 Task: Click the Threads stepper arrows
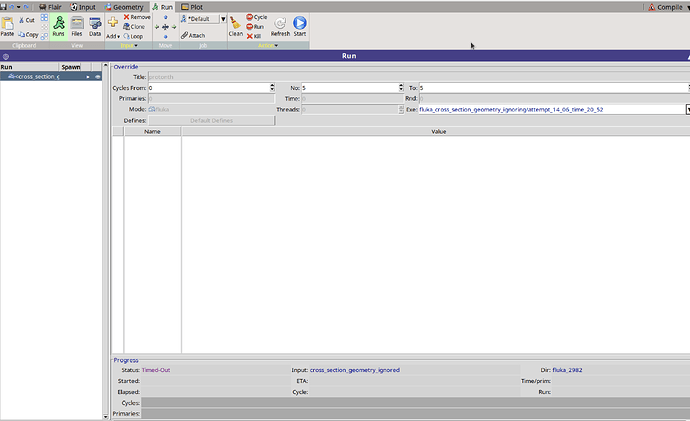click(x=401, y=110)
